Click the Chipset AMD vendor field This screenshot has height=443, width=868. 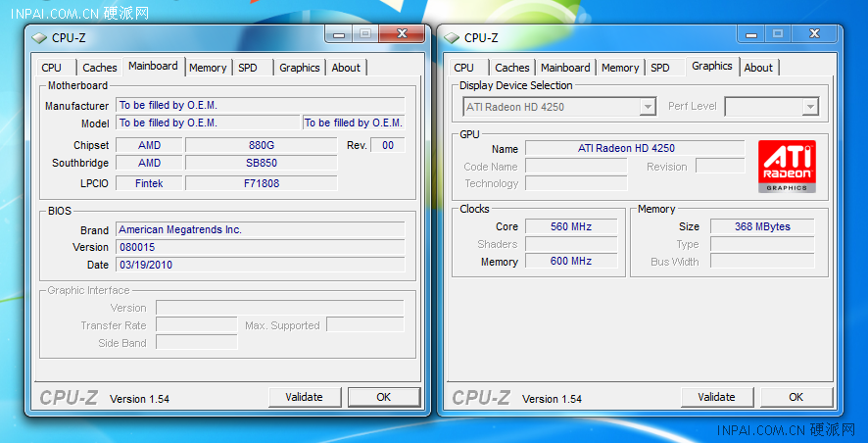(x=149, y=146)
